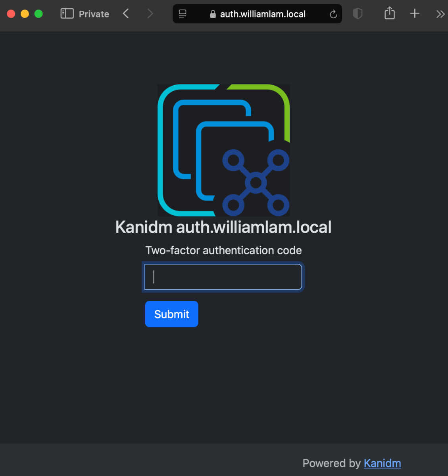
Task: Click the Private browsing label
Action: click(x=94, y=14)
